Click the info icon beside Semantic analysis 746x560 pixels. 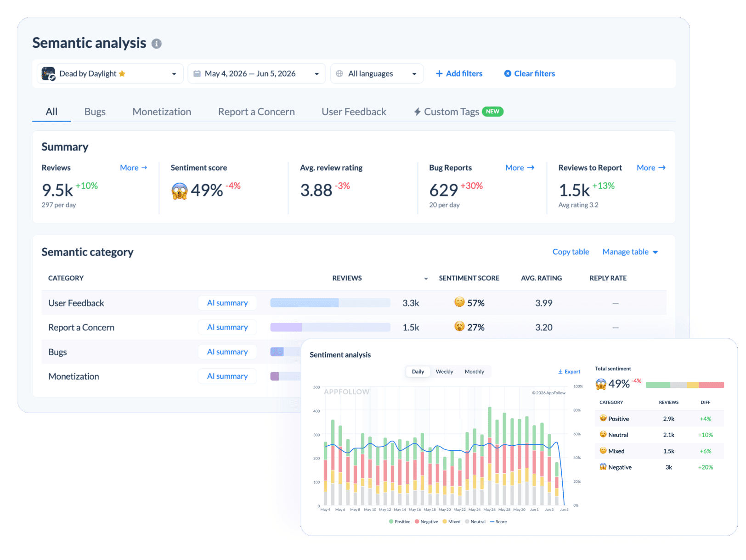(x=156, y=44)
